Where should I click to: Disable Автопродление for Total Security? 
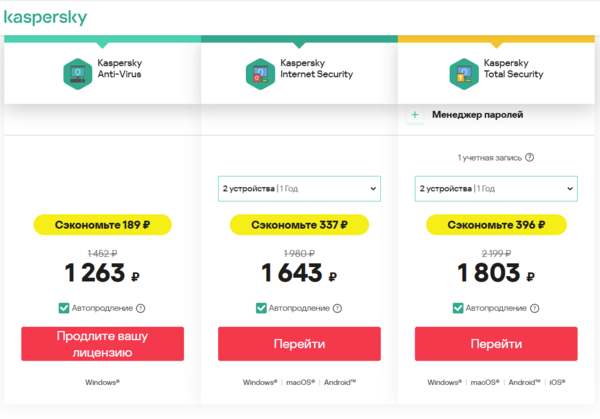458,309
